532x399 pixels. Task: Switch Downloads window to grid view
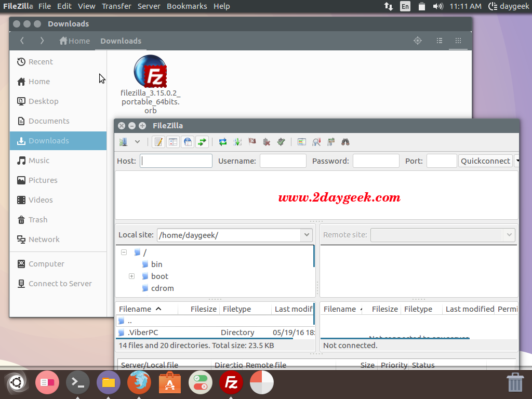[x=458, y=41]
